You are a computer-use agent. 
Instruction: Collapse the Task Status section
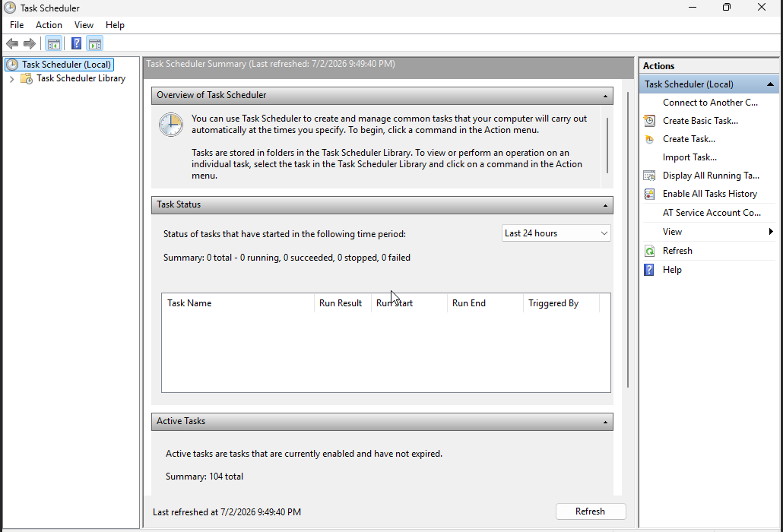click(605, 205)
